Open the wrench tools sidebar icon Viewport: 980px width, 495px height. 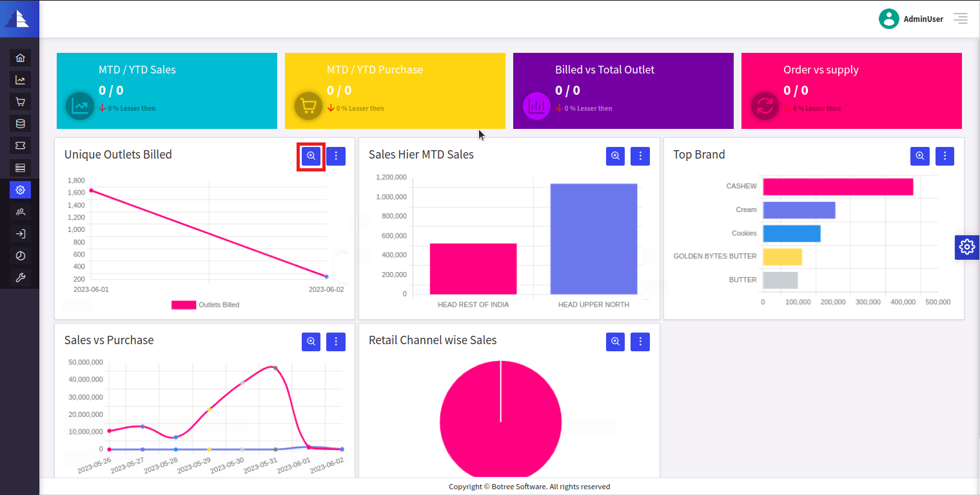pos(21,278)
